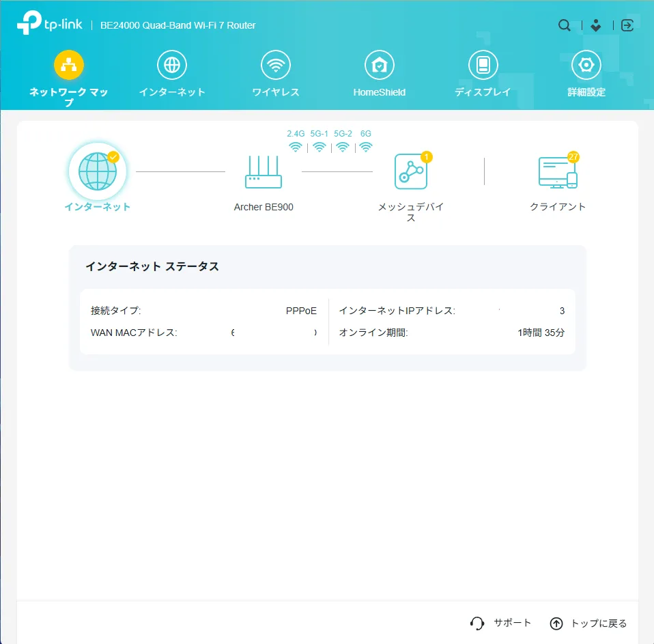Image resolution: width=654 pixels, height=644 pixels.
Task: Click the インターネット ステータス heading
Action: (152, 267)
